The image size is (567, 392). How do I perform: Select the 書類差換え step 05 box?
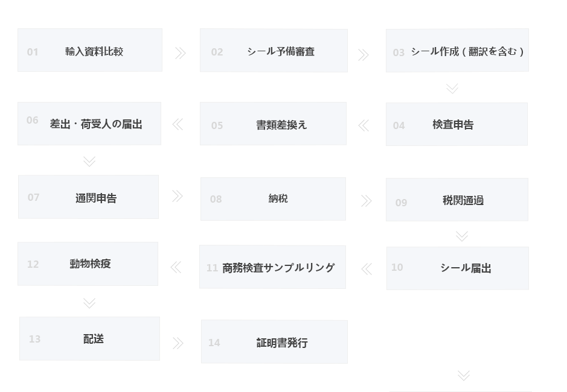273,124
